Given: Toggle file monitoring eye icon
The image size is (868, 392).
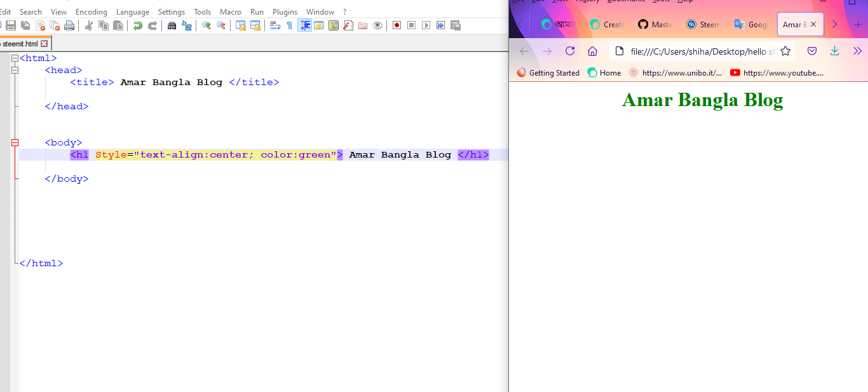Looking at the screenshot, I should (x=377, y=25).
